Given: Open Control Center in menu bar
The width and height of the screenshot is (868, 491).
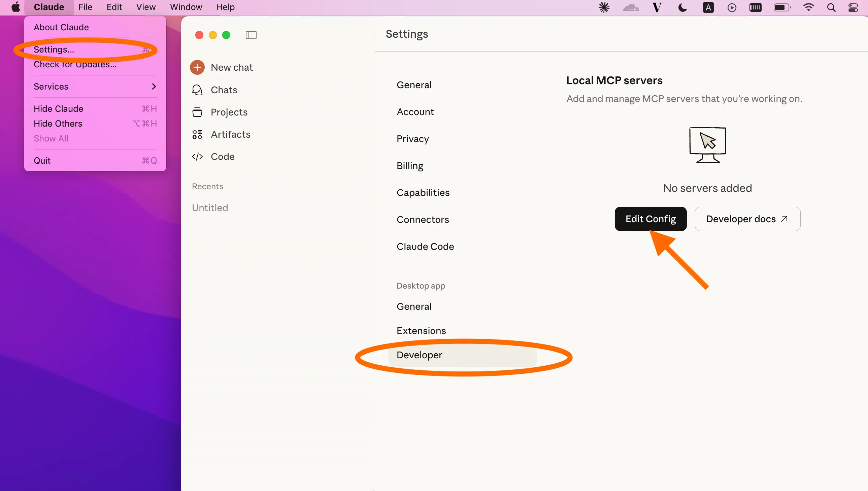Looking at the screenshot, I should 853,7.
